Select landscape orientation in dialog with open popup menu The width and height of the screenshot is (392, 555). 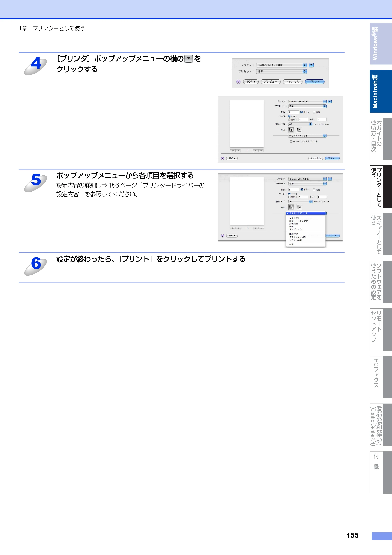point(299,207)
